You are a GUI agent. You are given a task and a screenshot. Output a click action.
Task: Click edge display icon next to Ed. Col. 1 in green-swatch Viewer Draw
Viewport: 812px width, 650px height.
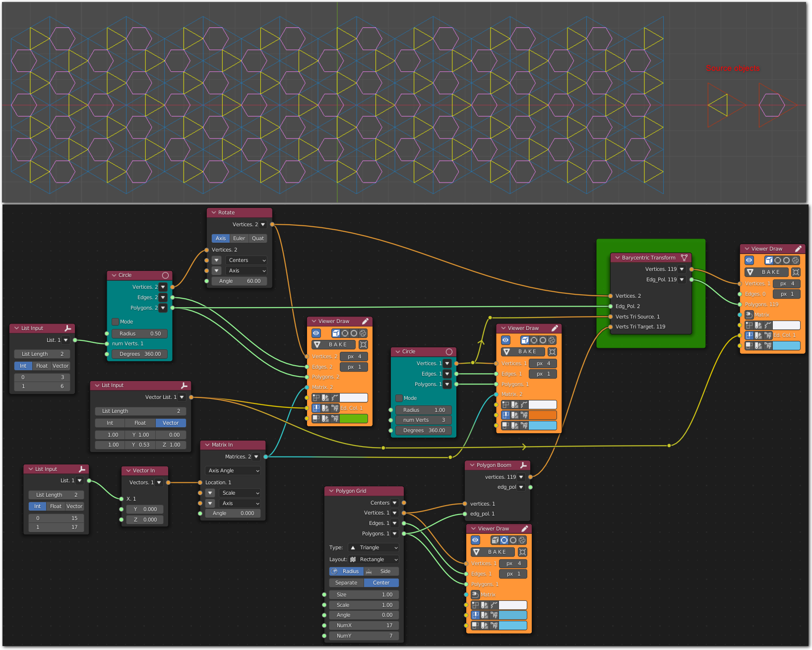[x=316, y=408]
